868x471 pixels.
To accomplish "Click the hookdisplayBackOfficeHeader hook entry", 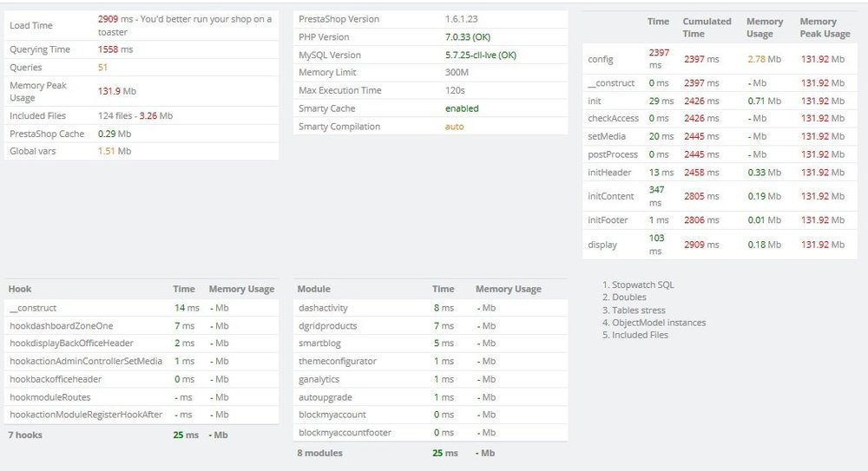I will [71, 343].
